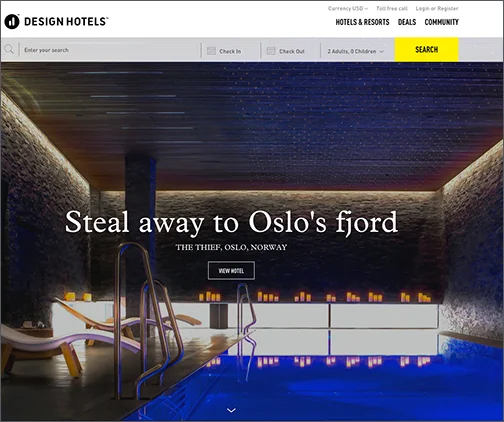Open the Currency USD dropdown
This screenshot has height=422, width=504.
pyautogui.click(x=348, y=8)
